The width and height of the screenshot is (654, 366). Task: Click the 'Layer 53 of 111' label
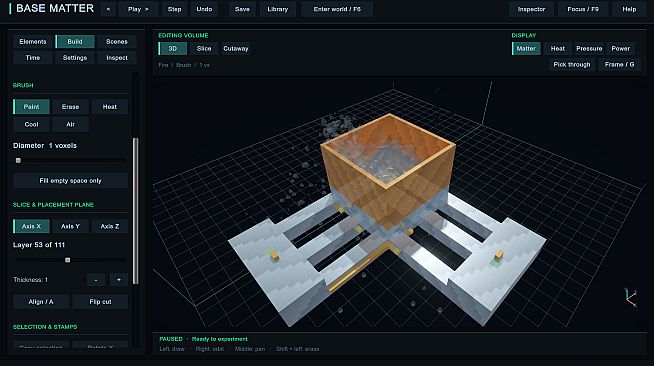pos(39,245)
